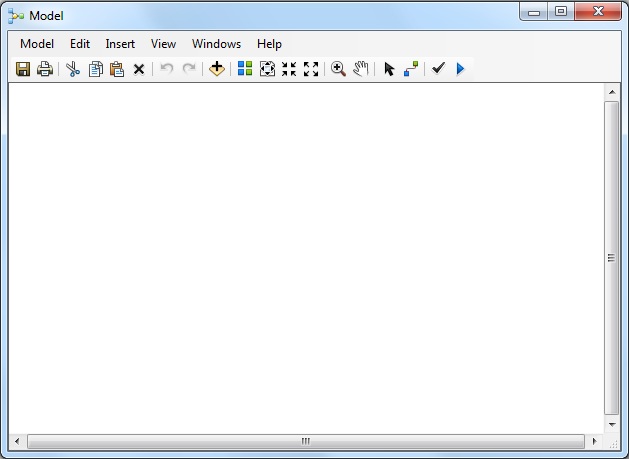Click the horizontal scrollbar right arrow
629x459 pixels.
tap(595, 441)
